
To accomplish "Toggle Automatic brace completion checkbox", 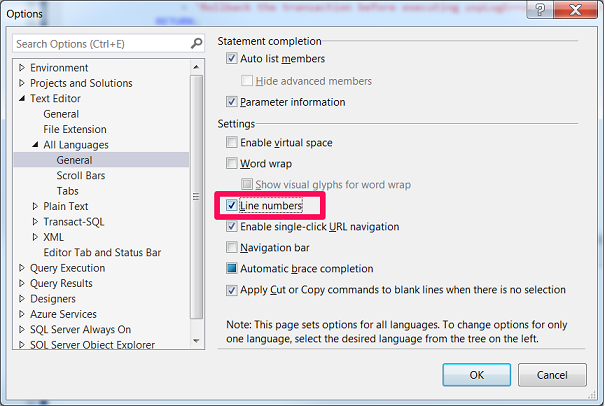I will tap(233, 269).
